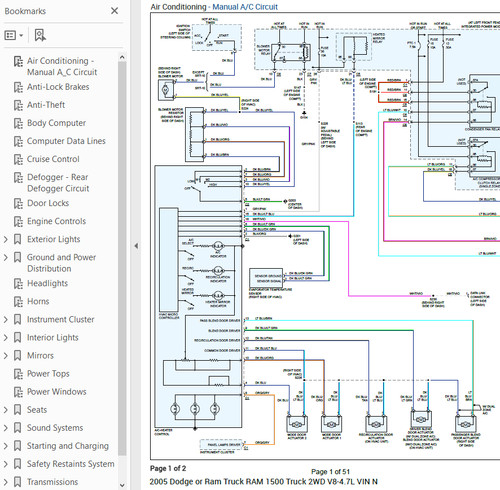Expand the Seats bookmark group
The height and width of the screenshot is (490, 500).
(6, 410)
